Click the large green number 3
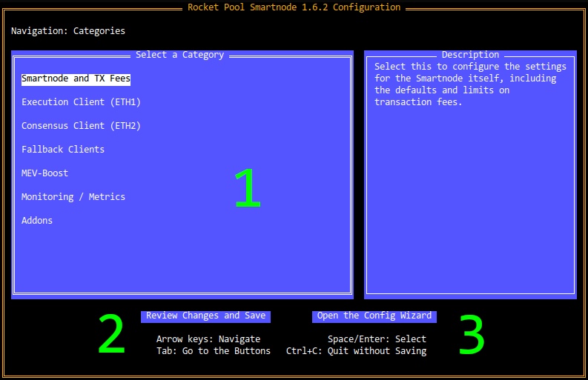The width and height of the screenshot is (588, 380). coord(472,336)
